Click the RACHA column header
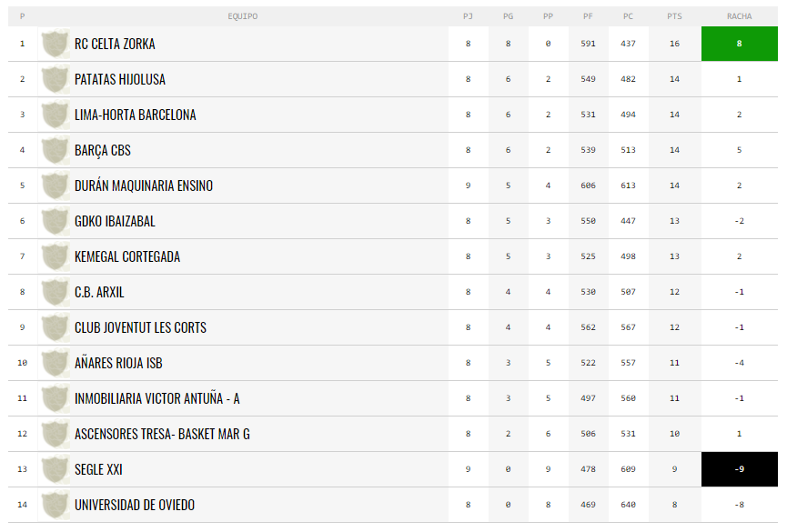Screen dimensions: 787x532 (740, 16)
